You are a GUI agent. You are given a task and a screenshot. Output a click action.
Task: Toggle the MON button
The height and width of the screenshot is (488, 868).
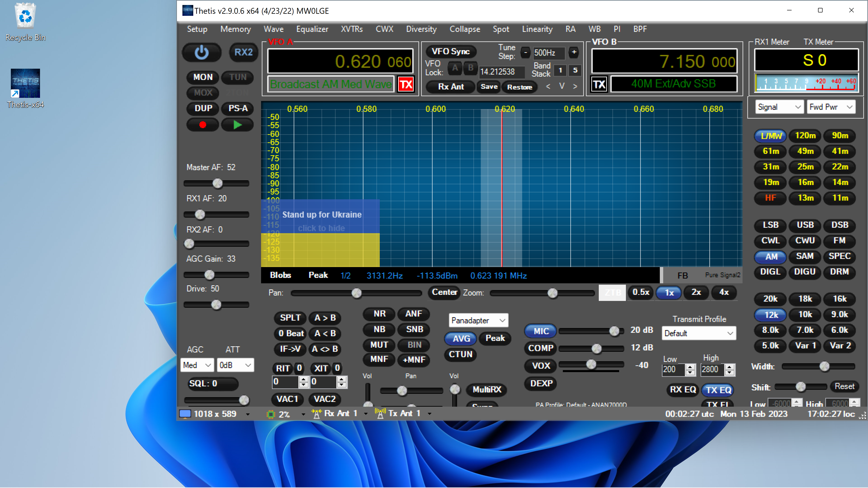203,77
